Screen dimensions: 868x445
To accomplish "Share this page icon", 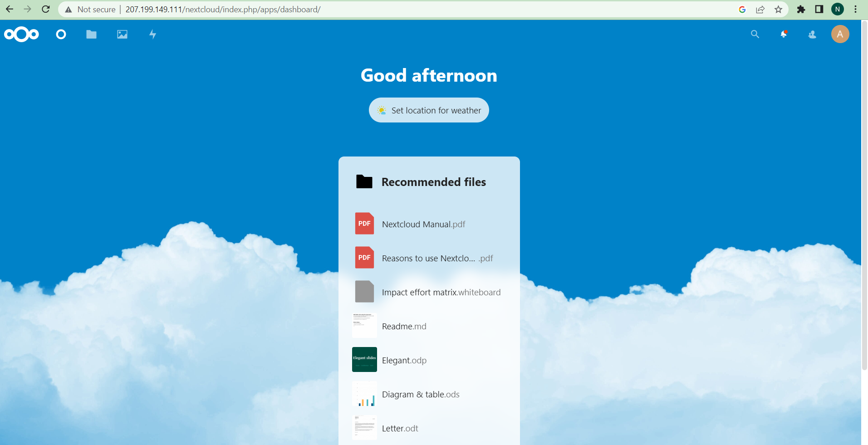I will click(760, 10).
